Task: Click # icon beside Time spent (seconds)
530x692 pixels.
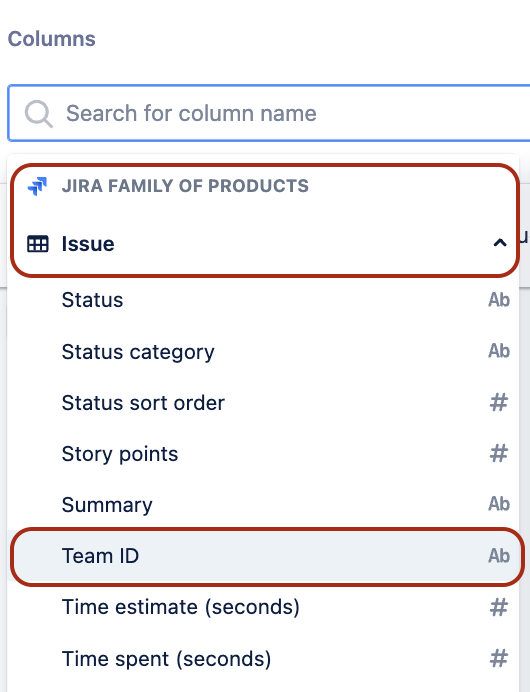Action: 499,659
